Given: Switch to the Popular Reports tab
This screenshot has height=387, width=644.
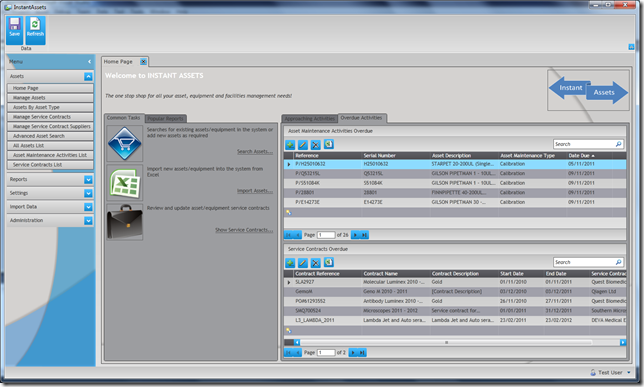Looking at the screenshot, I should point(166,119).
